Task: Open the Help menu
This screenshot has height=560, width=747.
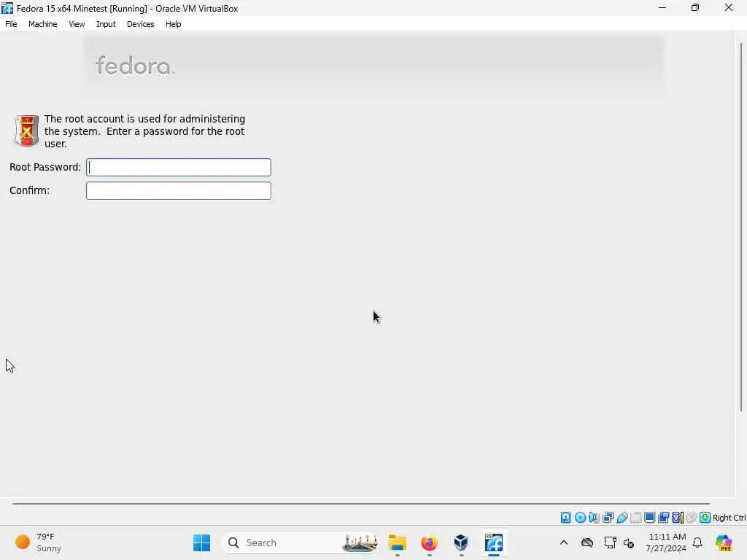Action: (174, 24)
